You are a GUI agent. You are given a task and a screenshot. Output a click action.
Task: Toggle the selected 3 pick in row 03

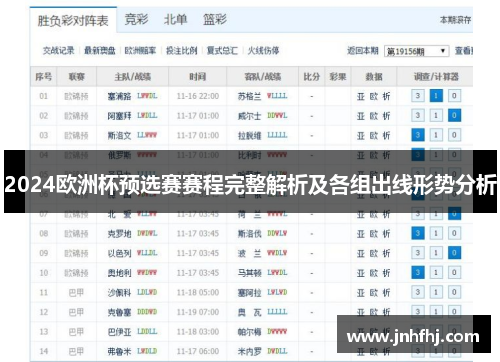point(418,135)
